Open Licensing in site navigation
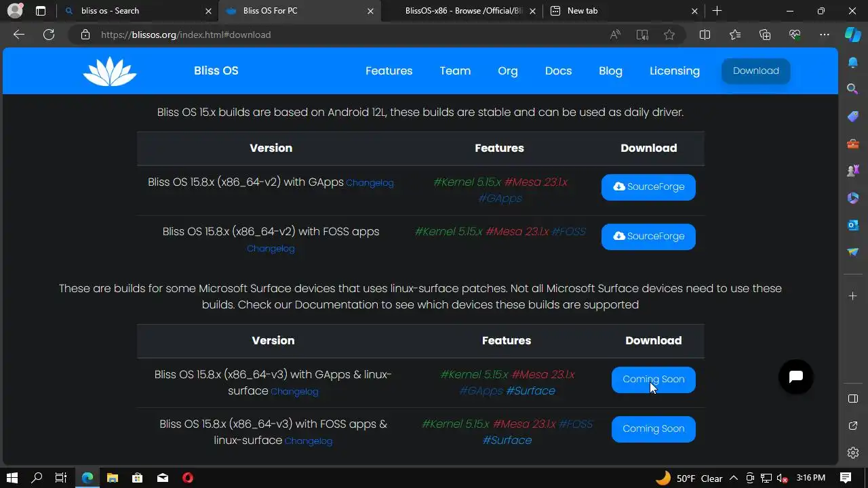This screenshot has height=488, width=868. click(x=675, y=70)
